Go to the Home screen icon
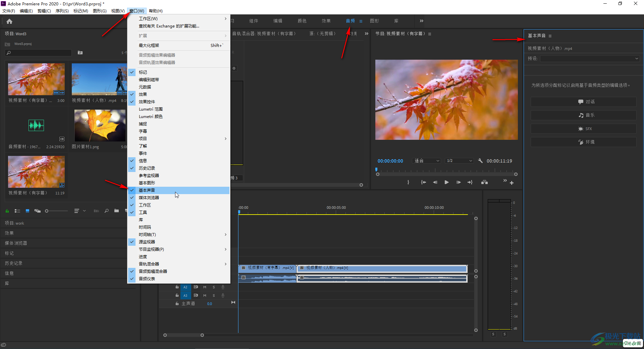 [9, 21]
